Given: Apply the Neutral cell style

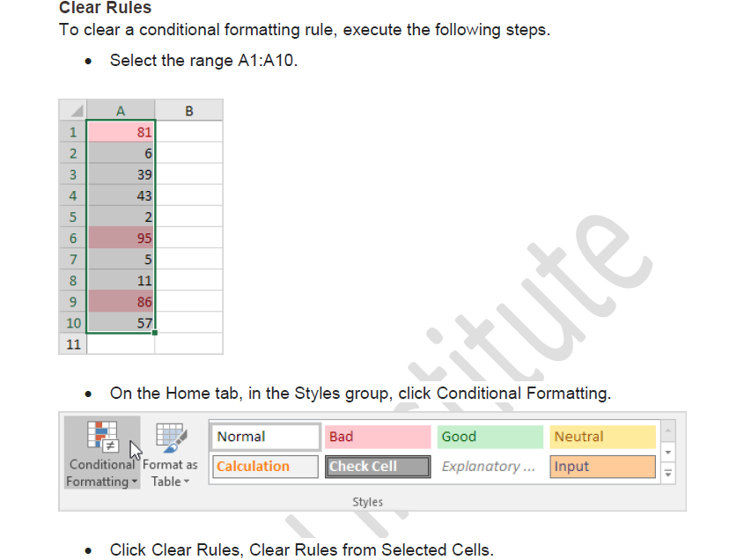Looking at the screenshot, I should click(x=603, y=437).
